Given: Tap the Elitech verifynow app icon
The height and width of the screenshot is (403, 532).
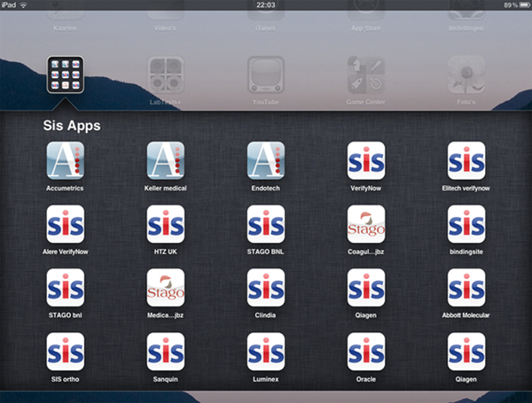Looking at the screenshot, I should [x=466, y=160].
